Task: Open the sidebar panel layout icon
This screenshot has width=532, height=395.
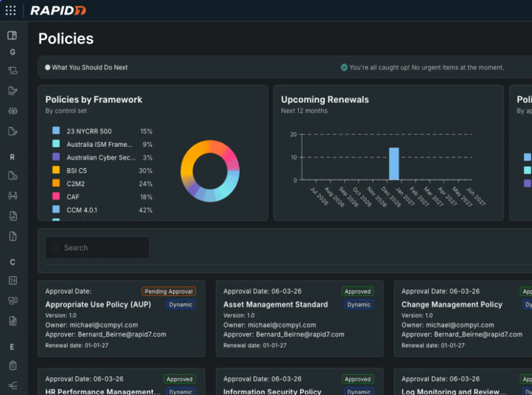Action: click(x=12, y=35)
